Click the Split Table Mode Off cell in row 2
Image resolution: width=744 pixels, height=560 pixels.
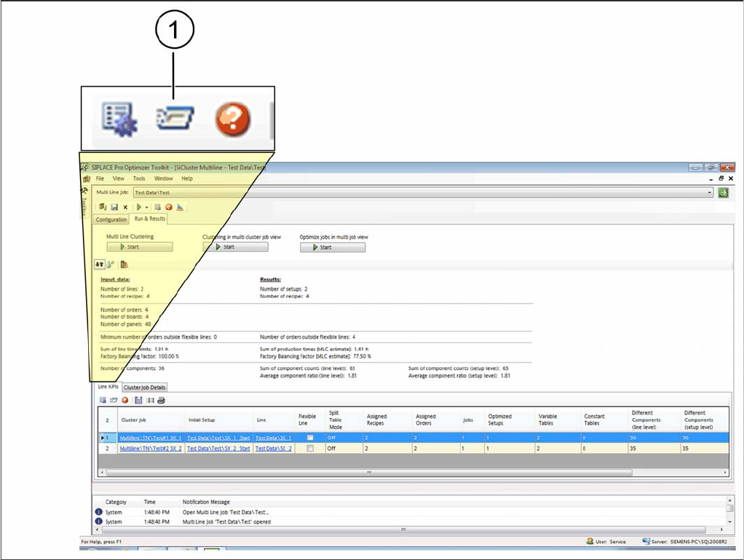pyautogui.click(x=344, y=448)
